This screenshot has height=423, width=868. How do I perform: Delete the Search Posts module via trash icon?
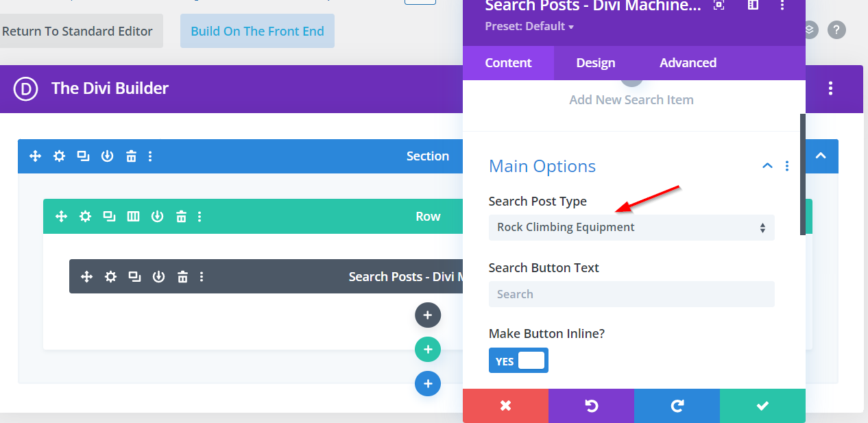click(182, 277)
